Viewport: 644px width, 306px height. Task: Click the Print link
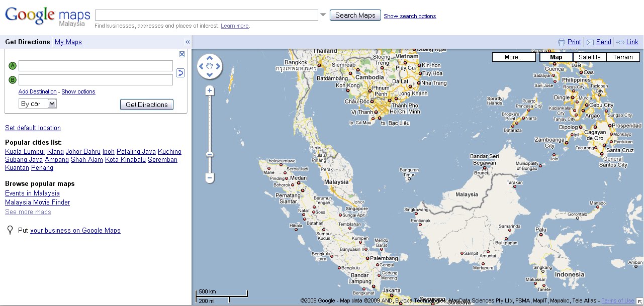click(x=574, y=42)
